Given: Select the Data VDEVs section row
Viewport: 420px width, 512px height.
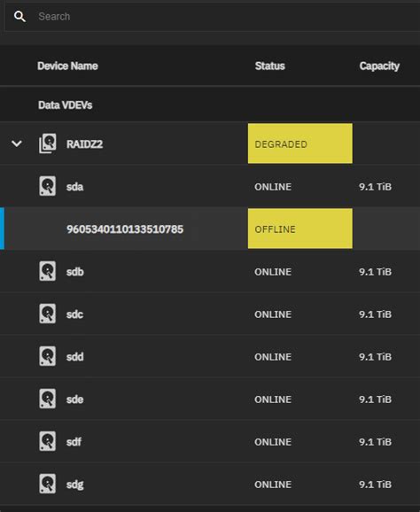Looking at the screenshot, I should pos(210,105).
